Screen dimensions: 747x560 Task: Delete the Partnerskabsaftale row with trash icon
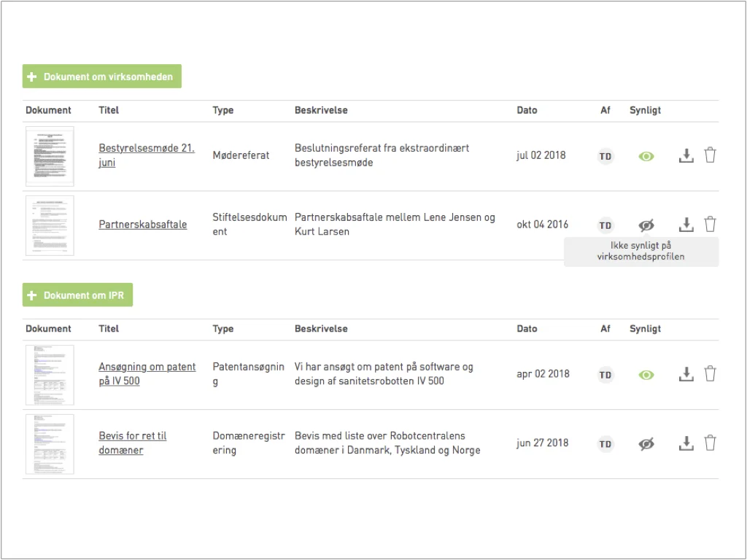tap(710, 225)
